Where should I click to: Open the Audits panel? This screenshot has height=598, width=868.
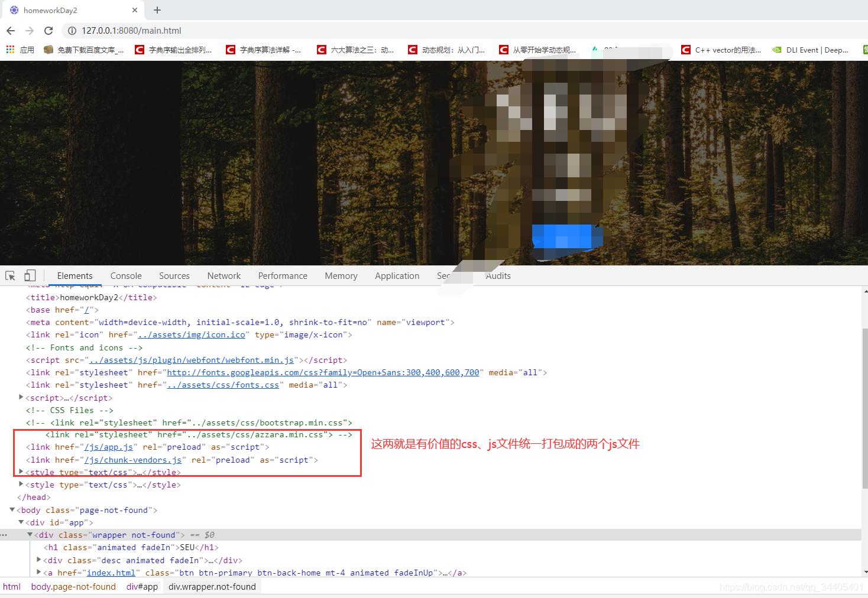(498, 276)
